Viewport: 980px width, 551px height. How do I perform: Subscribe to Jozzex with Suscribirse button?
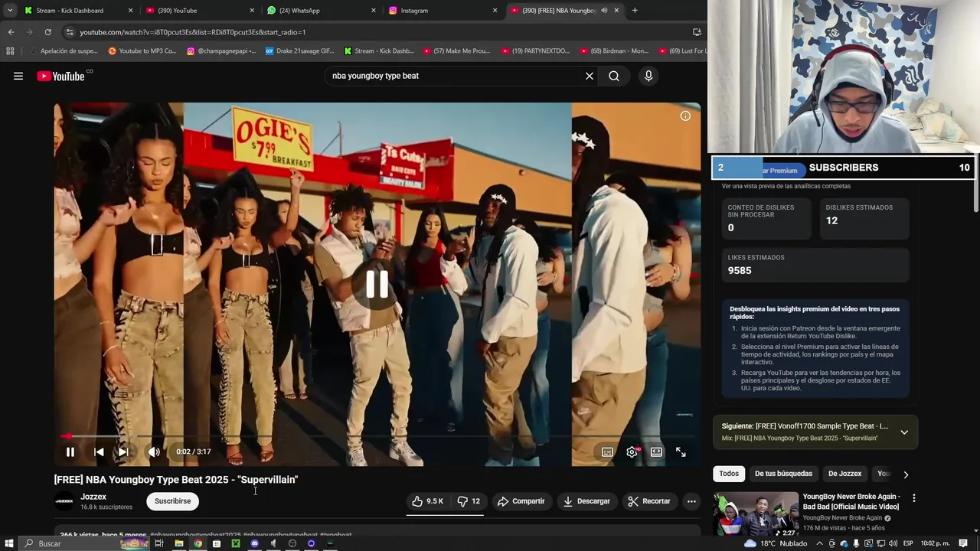(x=173, y=501)
